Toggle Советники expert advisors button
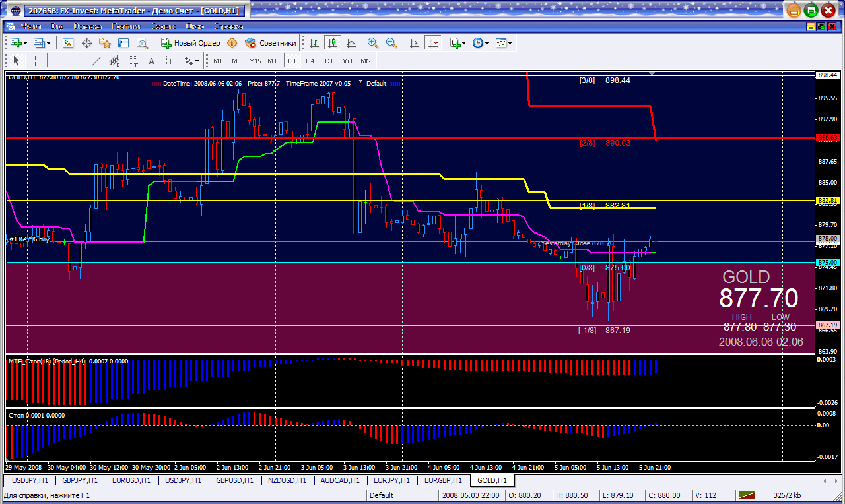The height and width of the screenshot is (504, 845). pyautogui.click(x=270, y=43)
